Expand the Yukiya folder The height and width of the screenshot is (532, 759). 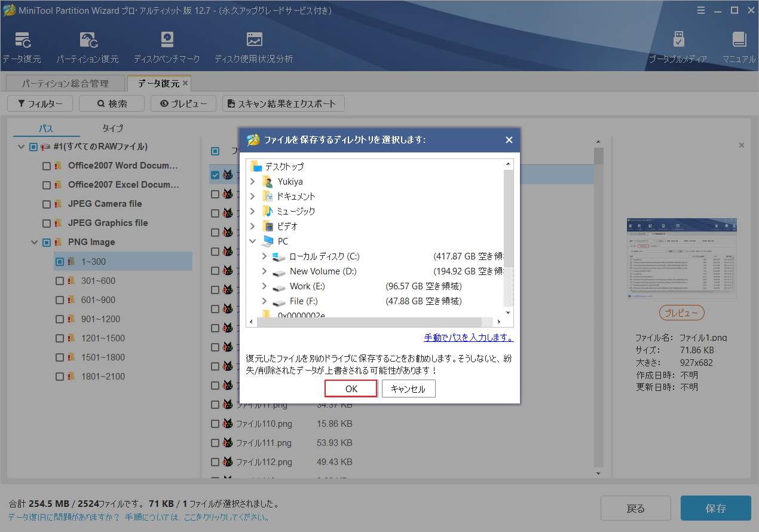pos(252,181)
